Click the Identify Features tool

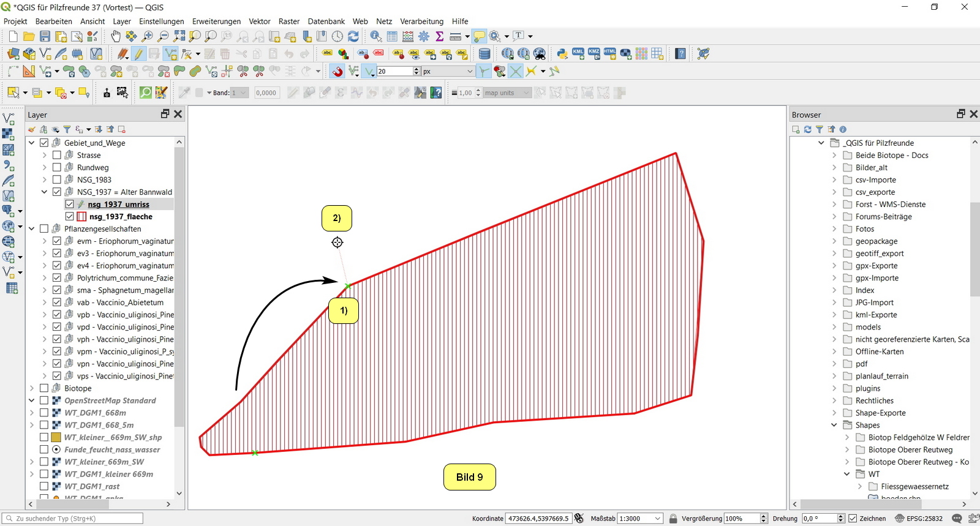[x=375, y=37]
